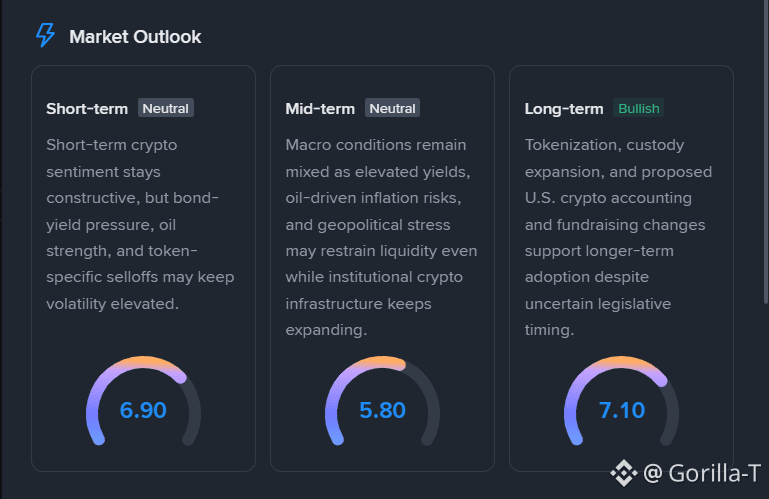The image size is (769, 499).
Task: Click the Short-term Neutral badge
Action: 166,108
